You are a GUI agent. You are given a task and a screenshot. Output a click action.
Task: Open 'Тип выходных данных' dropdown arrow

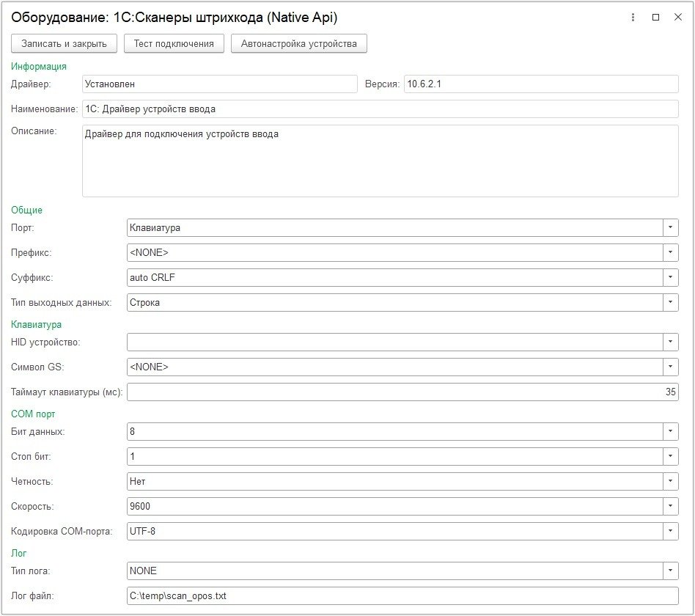[x=670, y=302]
